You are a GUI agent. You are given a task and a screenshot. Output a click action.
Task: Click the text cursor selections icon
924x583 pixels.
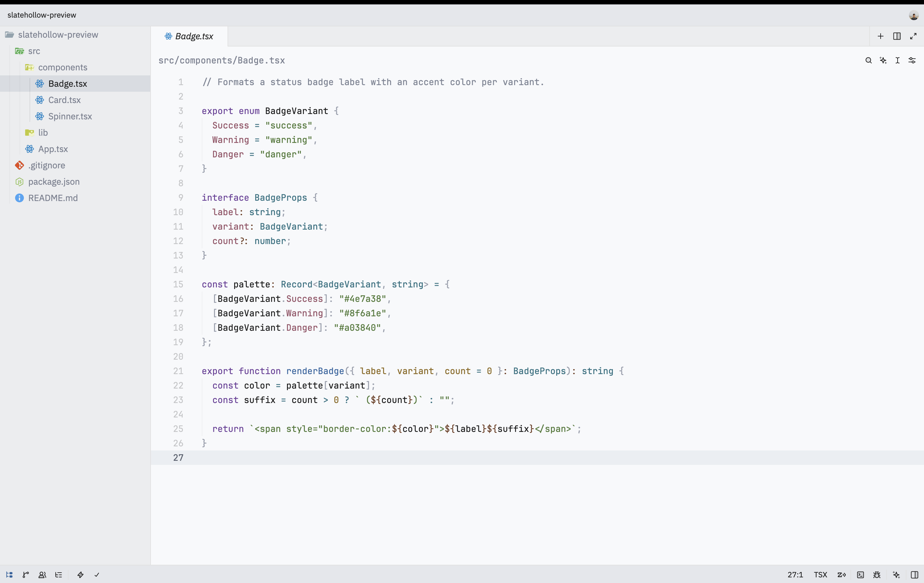(x=898, y=60)
